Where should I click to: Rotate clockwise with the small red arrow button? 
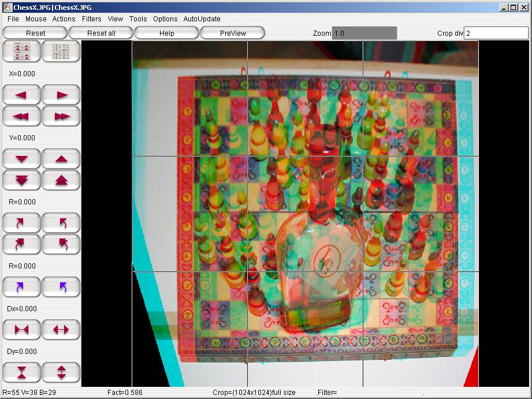pyautogui.click(x=21, y=223)
